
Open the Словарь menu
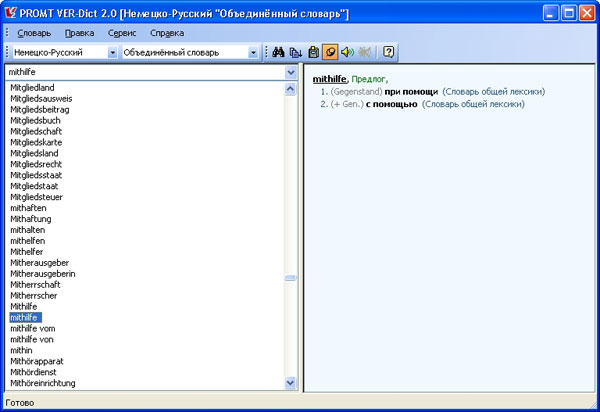point(34,33)
